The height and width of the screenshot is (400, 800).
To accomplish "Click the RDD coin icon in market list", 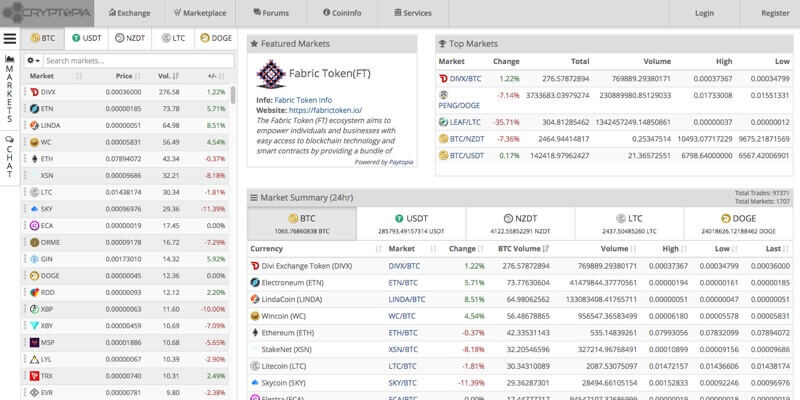I will click(34, 292).
